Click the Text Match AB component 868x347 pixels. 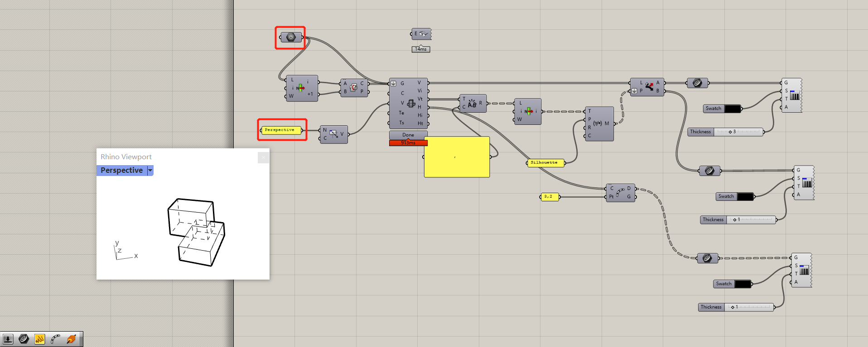[473, 103]
